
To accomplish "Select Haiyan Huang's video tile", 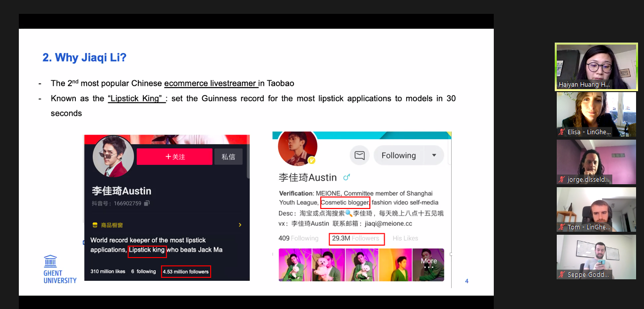I will tap(596, 67).
